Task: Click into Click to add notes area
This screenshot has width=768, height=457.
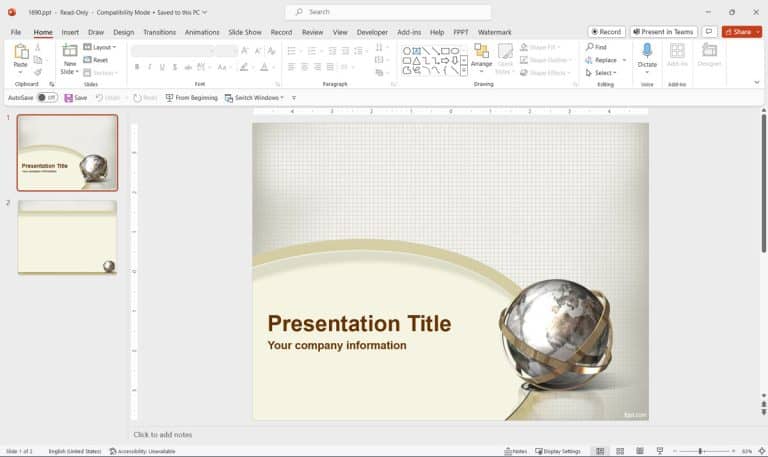Action: click(x=163, y=434)
